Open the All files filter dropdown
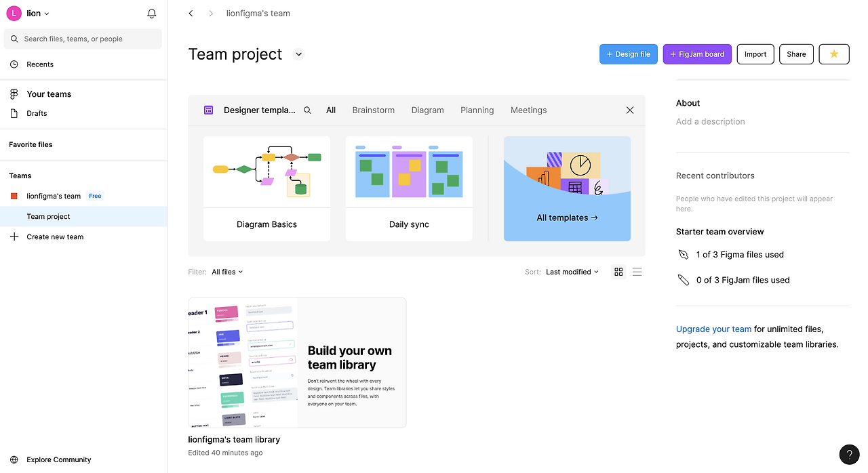This screenshot has width=868, height=473. click(227, 272)
